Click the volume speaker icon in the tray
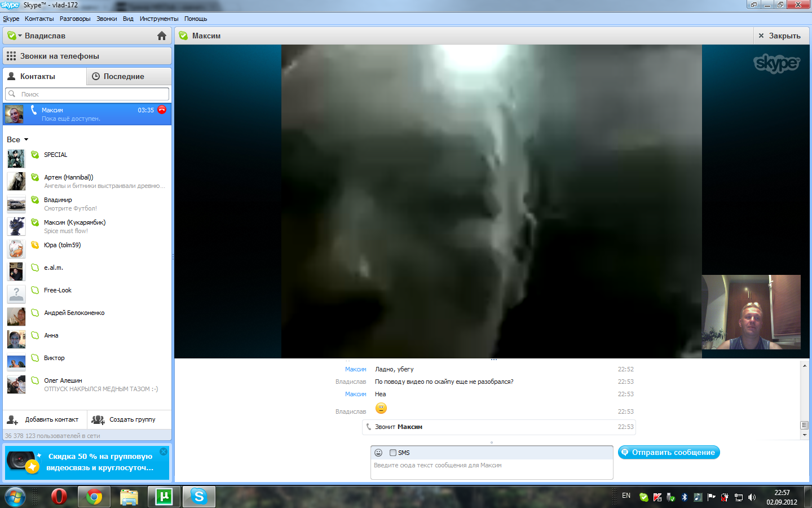 (x=752, y=497)
